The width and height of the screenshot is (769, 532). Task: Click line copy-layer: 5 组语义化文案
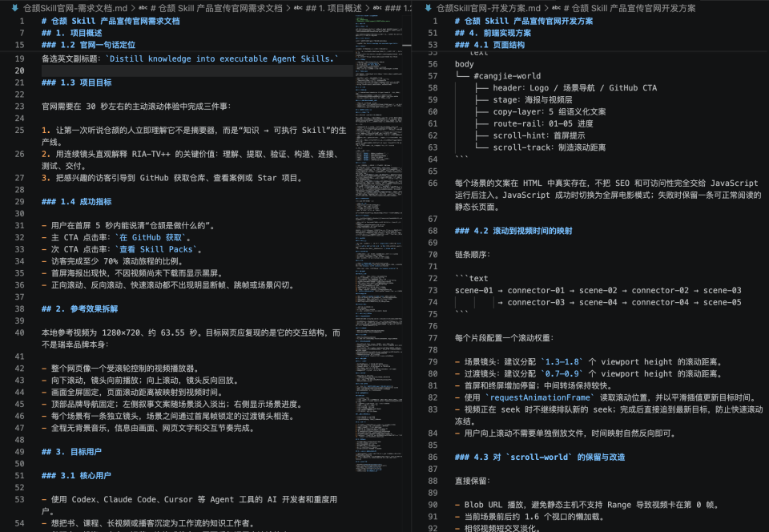coord(550,112)
